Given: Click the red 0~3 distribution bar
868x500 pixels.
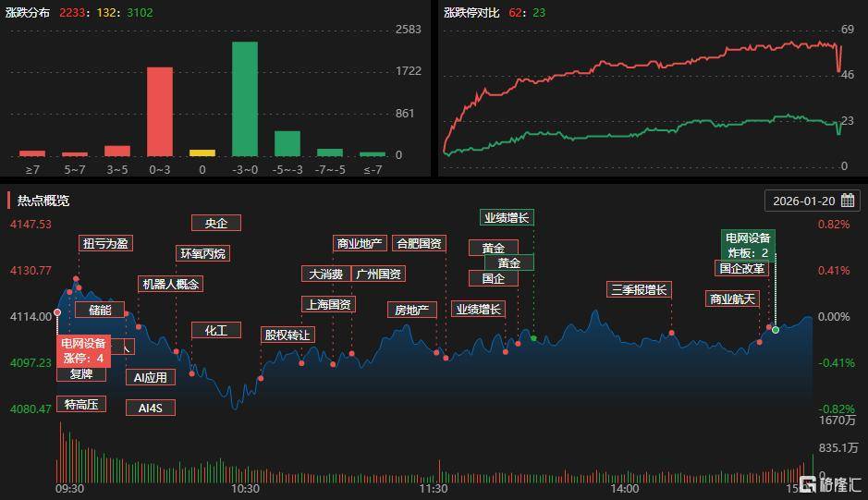Looking at the screenshot, I should coord(160,112).
